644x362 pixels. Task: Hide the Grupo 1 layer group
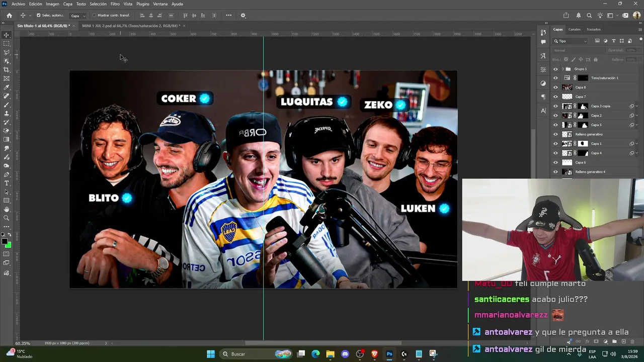(x=555, y=69)
